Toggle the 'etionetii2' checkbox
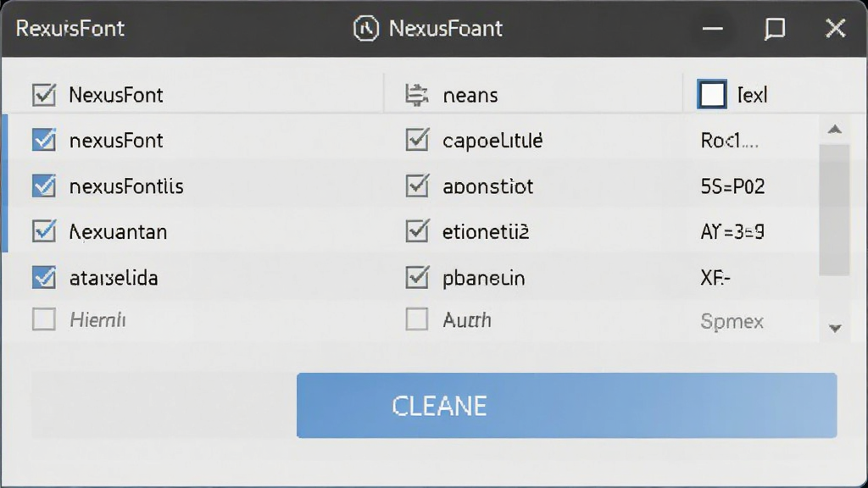Viewport: 868px width, 488px height. 417,231
